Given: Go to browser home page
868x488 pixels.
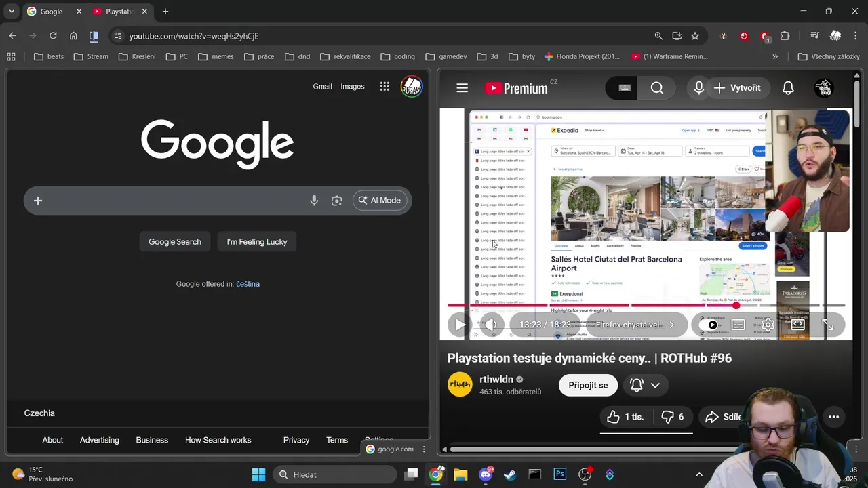Looking at the screenshot, I should pyautogui.click(x=73, y=36).
